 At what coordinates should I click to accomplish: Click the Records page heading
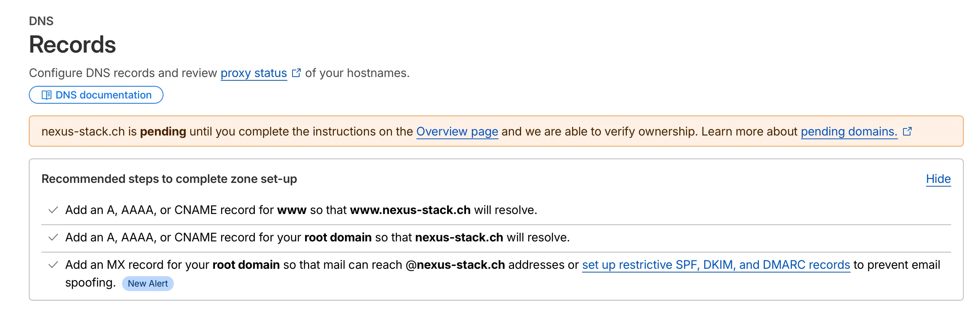pyautogui.click(x=72, y=44)
